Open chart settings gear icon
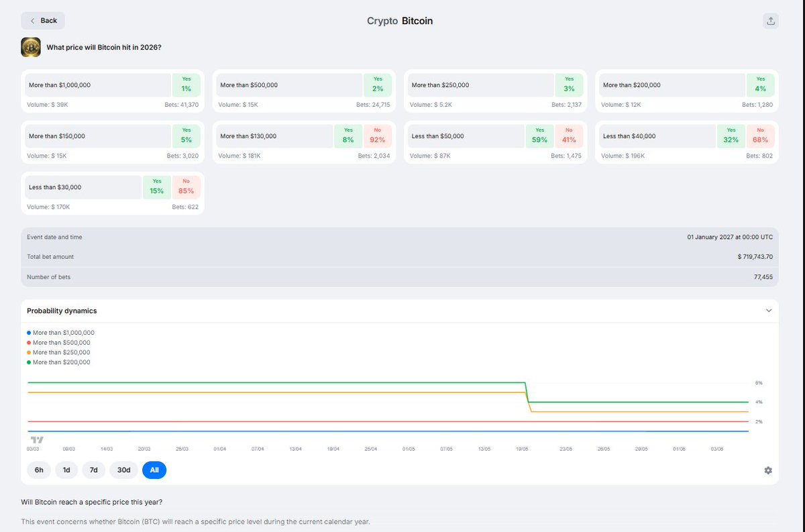The width and height of the screenshot is (805, 532). (x=768, y=470)
